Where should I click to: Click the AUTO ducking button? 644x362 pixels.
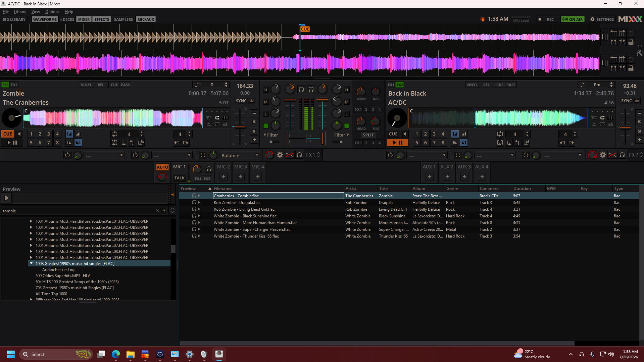click(x=162, y=167)
